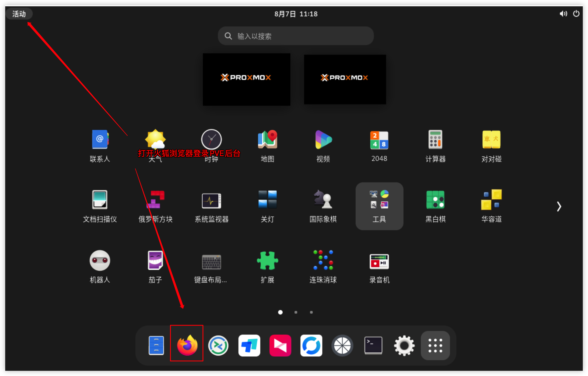Viewport: 588px width, 376px height.
Task: Open the 连珠消球 five-or-more game
Action: 323,267
